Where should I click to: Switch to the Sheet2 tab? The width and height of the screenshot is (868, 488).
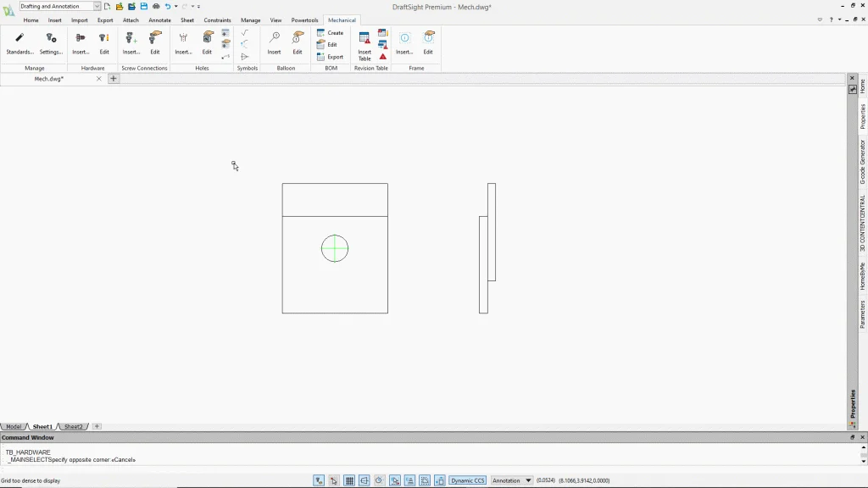[74, 427]
